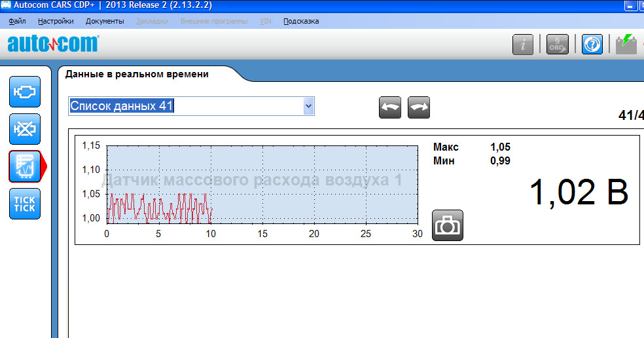Screen dimensions: 644x338
Task: Open the crossed-out engine fault codes icon
Action: [x=25, y=129]
